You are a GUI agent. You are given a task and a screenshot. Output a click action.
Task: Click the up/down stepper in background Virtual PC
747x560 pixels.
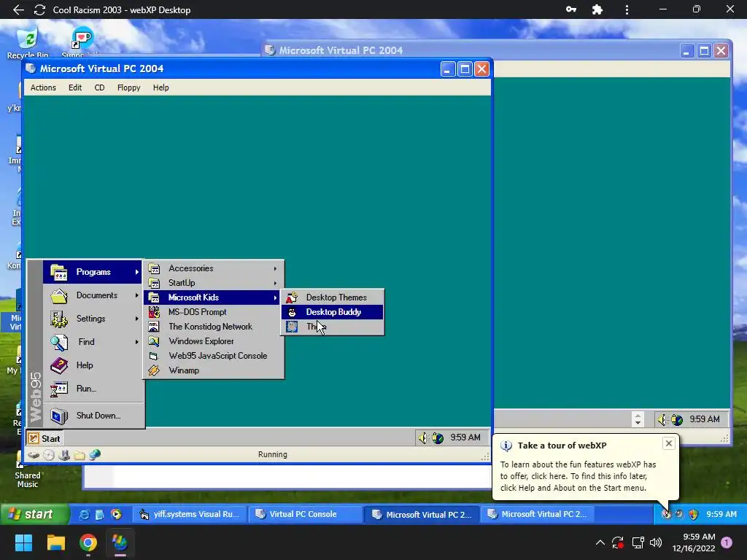pyautogui.click(x=638, y=419)
